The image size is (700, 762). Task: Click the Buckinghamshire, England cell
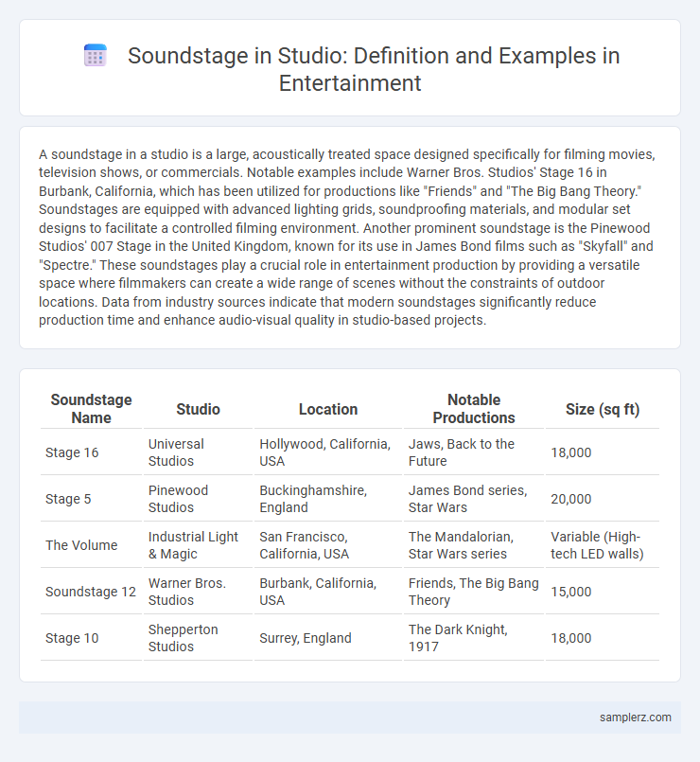(x=328, y=499)
